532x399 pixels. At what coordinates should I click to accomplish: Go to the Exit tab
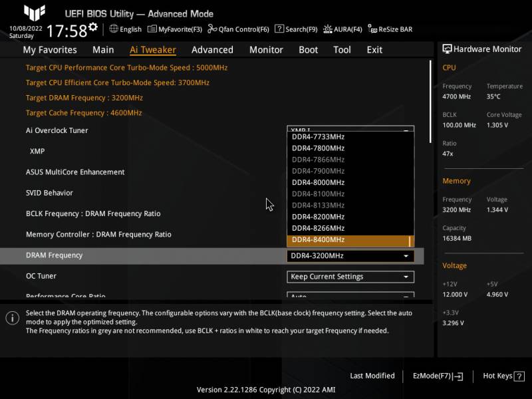click(374, 50)
